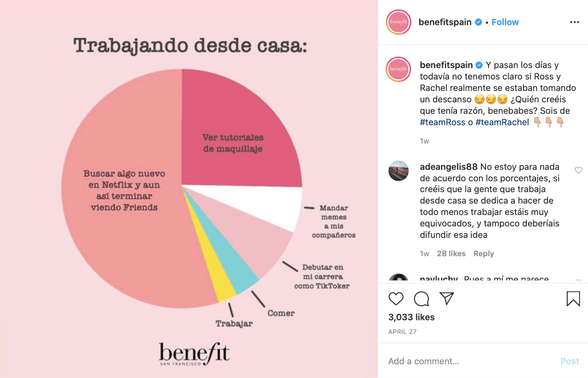Click the benefitspain username in caption
The height and width of the screenshot is (378, 588).
coord(446,65)
